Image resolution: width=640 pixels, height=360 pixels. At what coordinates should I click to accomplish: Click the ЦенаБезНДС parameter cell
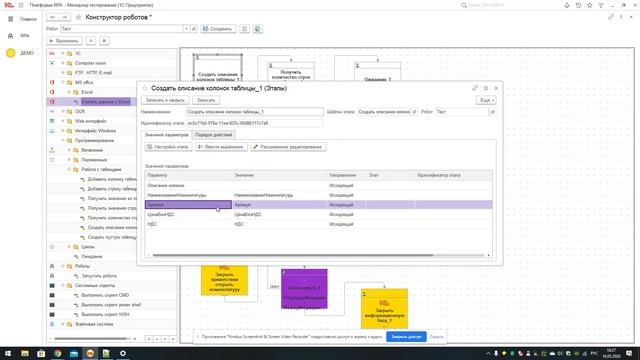tap(188, 215)
